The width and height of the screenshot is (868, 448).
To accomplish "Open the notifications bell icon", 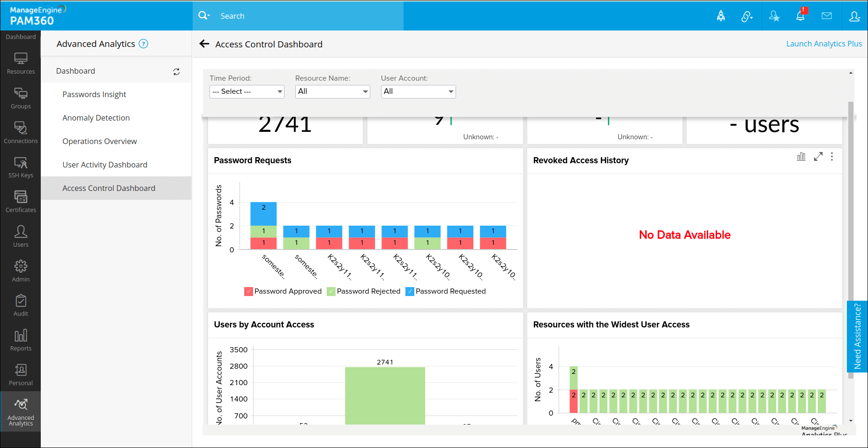I will pos(801,16).
